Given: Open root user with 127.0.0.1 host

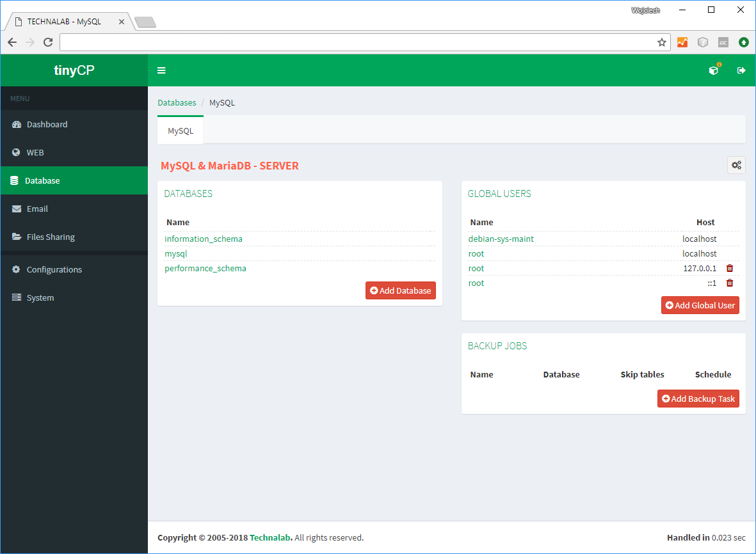Looking at the screenshot, I should (x=476, y=268).
